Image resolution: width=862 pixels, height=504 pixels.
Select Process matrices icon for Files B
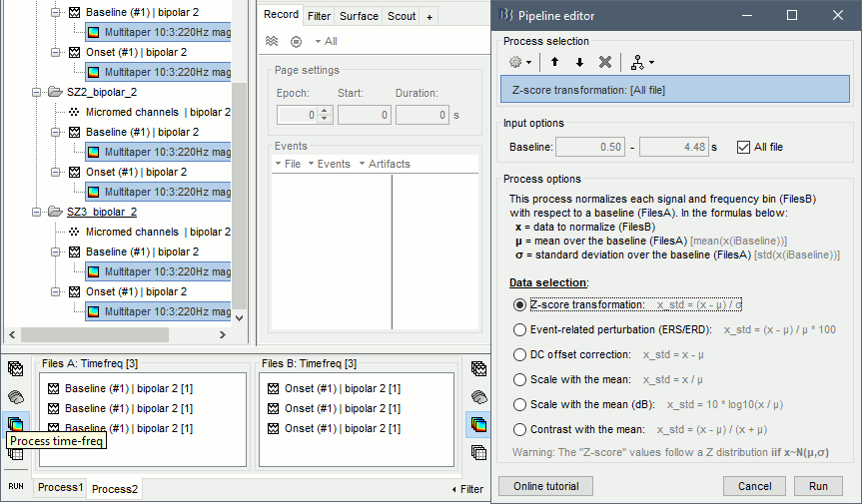point(477,452)
